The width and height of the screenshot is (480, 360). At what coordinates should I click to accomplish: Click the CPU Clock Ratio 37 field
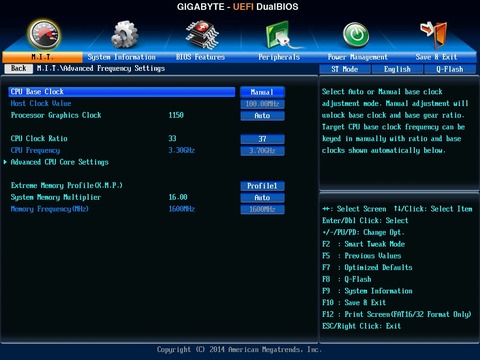tap(262, 139)
